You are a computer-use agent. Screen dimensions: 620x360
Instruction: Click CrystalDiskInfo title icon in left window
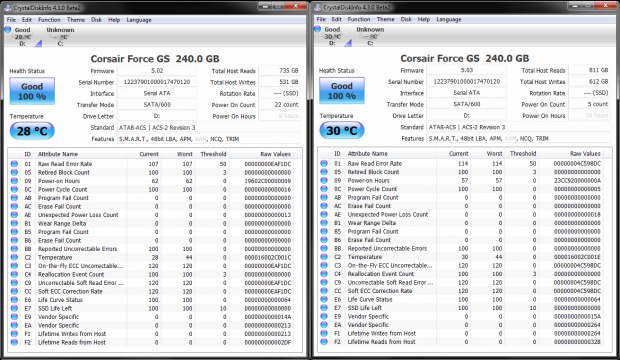pos(8,8)
